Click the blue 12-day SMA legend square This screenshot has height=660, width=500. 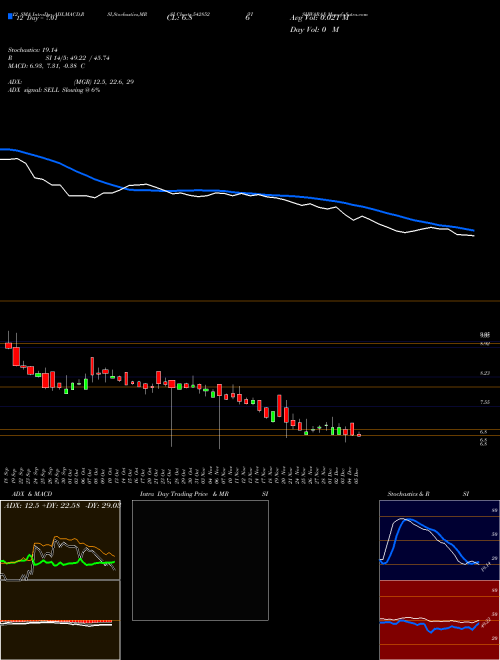pyautogui.click(x=10, y=17)
